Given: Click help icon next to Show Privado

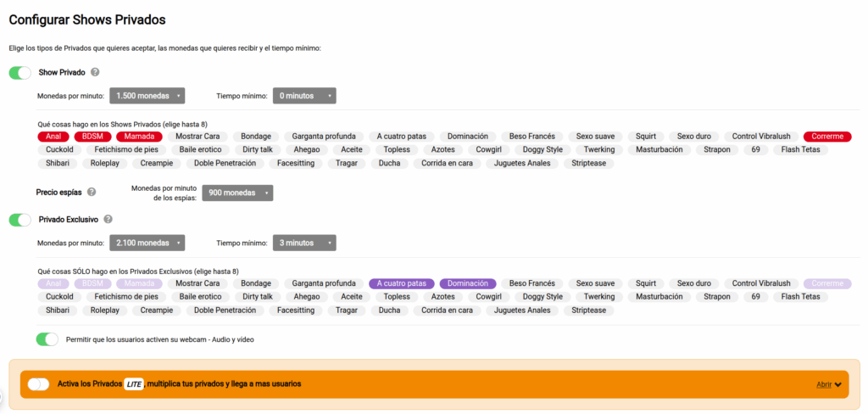Looking at the screenshot, I should pyautogui.click(x=96, y=73).
